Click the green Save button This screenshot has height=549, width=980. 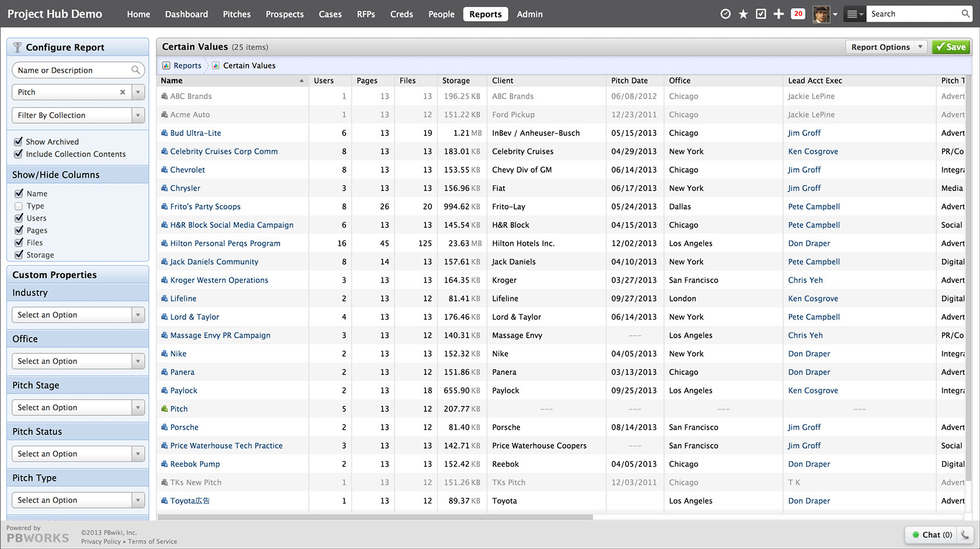point(951,47)
